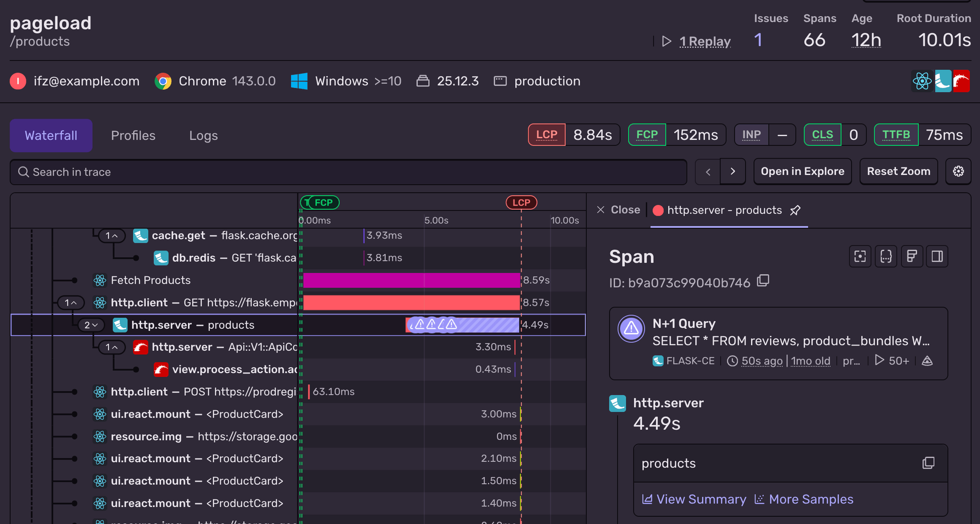Open trace settings via the gear icon

[x=958, y=171]
